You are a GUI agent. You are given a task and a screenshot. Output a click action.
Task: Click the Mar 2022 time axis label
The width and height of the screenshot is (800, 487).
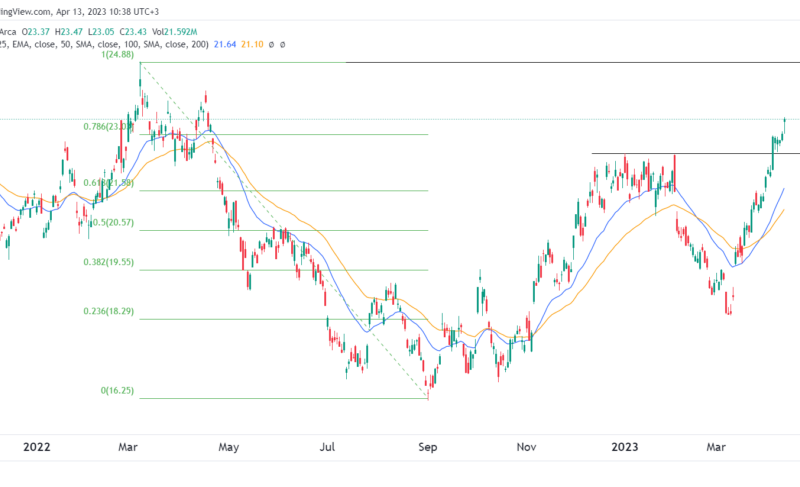(128, 447)
